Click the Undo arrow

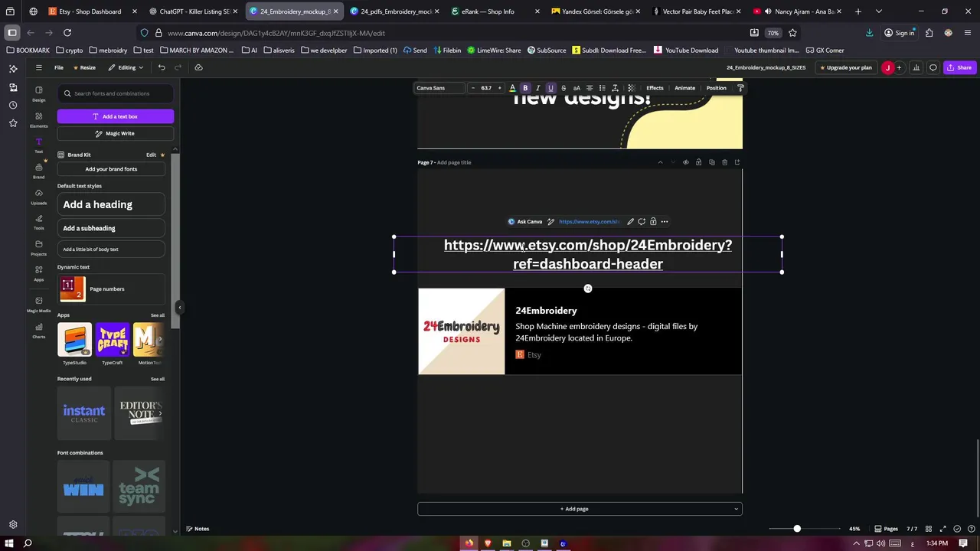tap(162, 67)
